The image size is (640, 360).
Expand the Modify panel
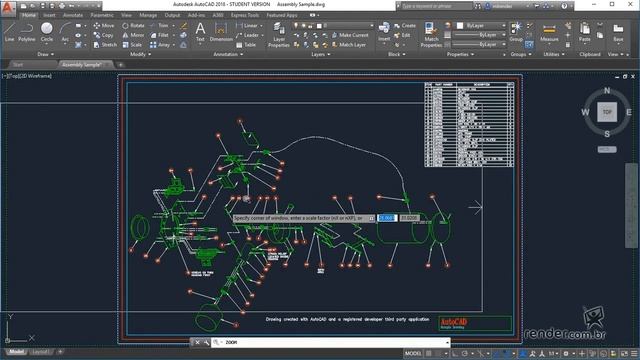coord(140,54)
